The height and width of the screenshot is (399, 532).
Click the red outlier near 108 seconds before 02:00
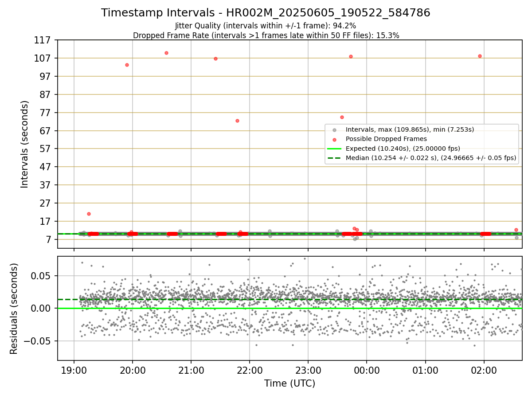point(480,56)
